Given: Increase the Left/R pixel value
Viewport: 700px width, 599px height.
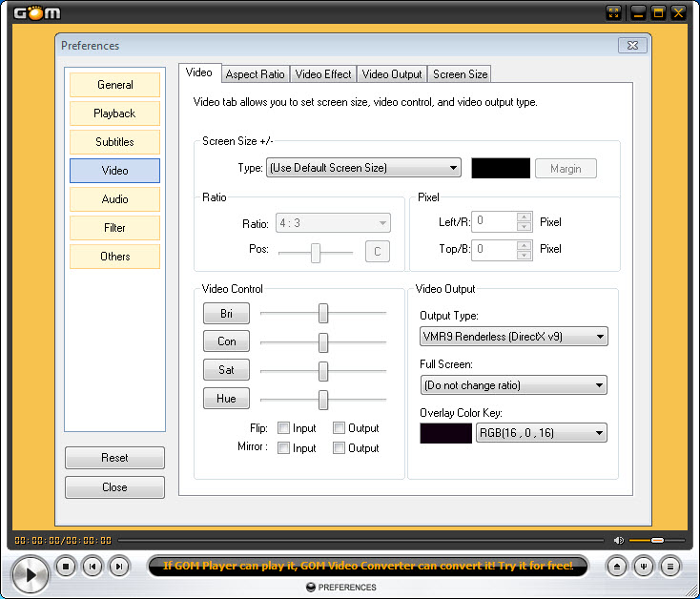Looking at the screenshot, I should [525, 217].
